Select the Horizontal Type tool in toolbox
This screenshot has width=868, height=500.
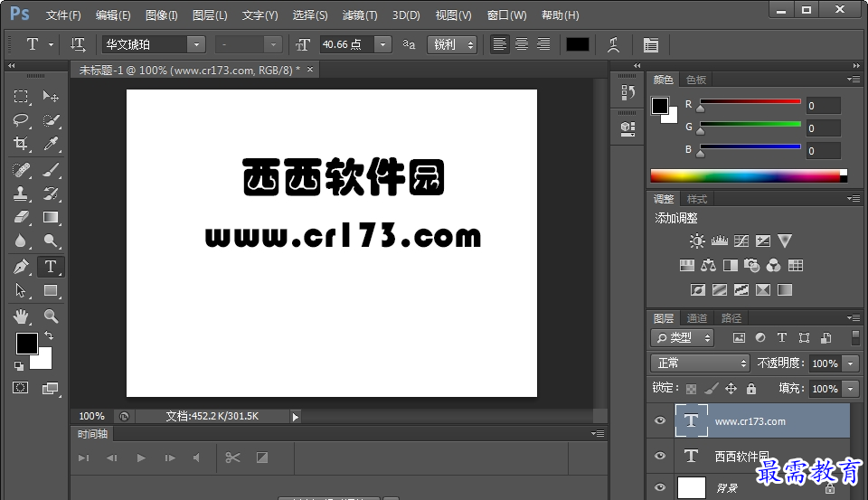(x=51, y=267)
